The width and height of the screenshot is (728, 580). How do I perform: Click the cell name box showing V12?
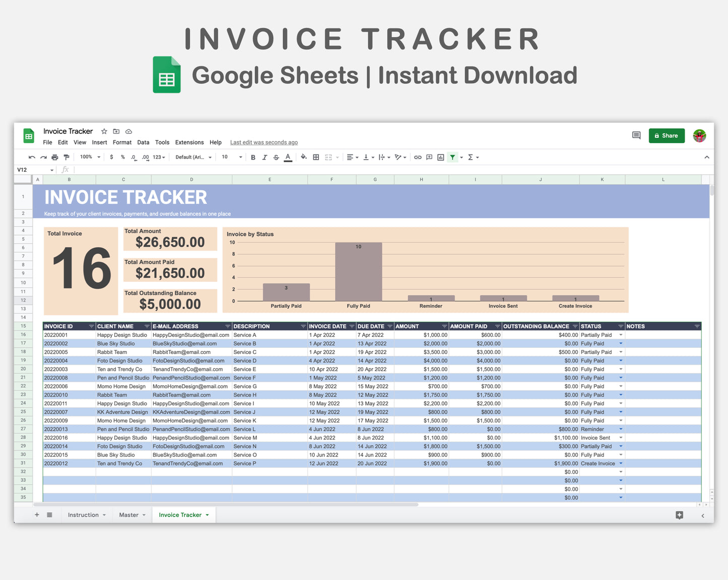click(x=34, y=170)
